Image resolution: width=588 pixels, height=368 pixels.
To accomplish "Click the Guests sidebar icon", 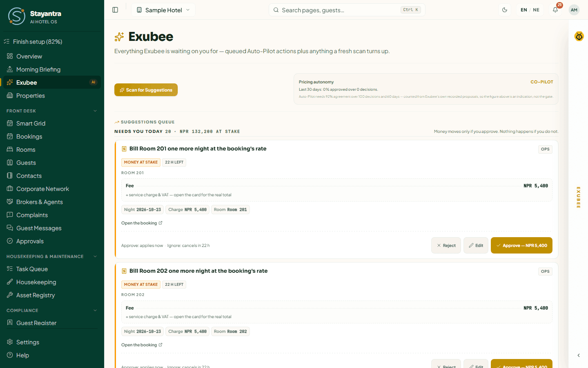I will coord(10,163).
